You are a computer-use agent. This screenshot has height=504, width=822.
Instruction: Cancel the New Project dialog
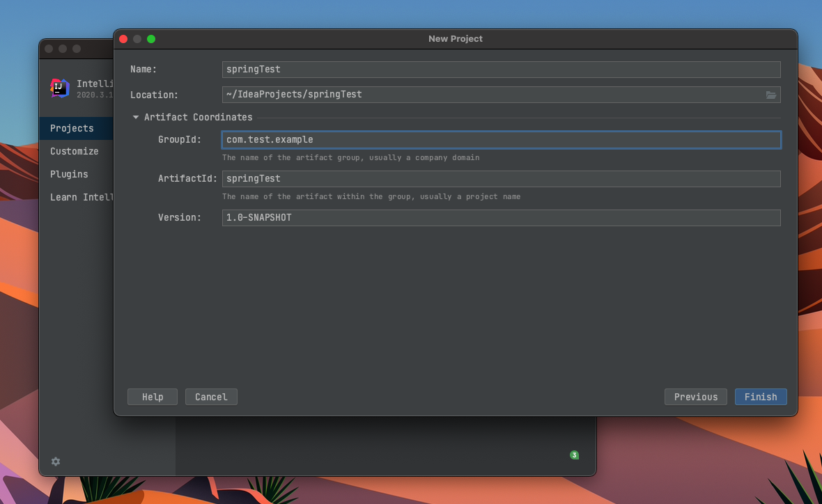[211, 397]
